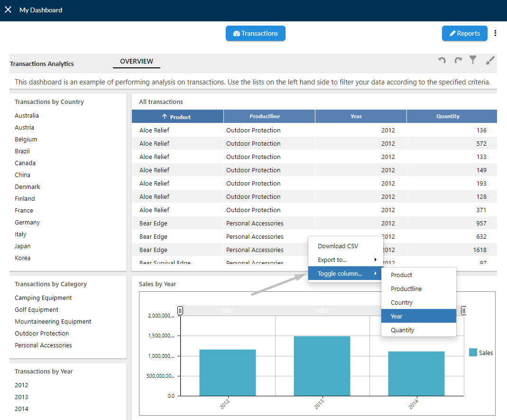This screenshot has height=420, width=507.
Task: Click the left range slider handle
Action: click(x=180, y=311)
